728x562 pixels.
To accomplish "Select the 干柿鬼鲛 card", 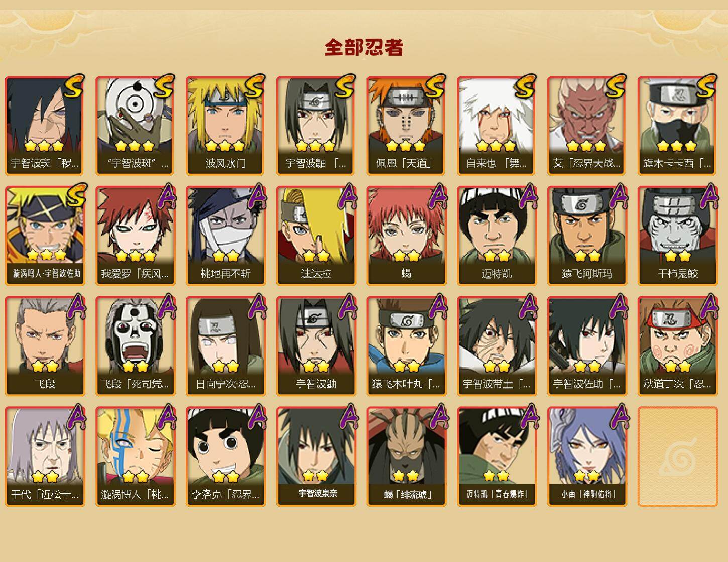I will (x=677, y=236).
